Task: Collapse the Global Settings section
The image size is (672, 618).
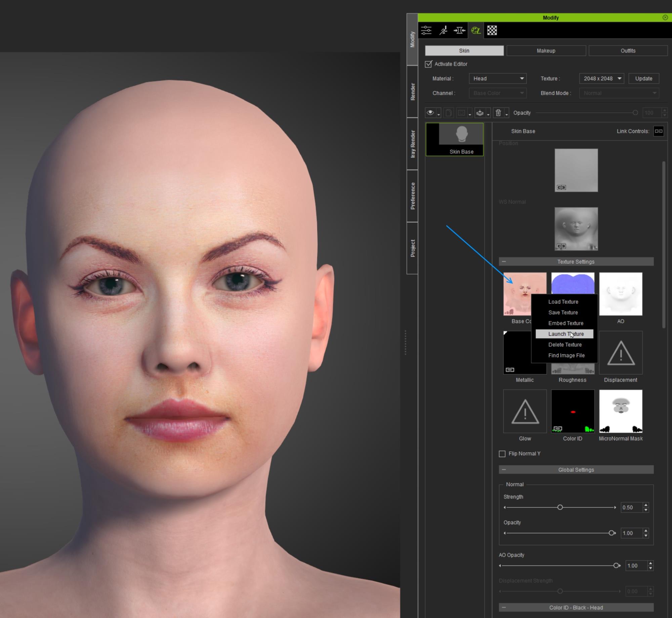Action: 504,470
